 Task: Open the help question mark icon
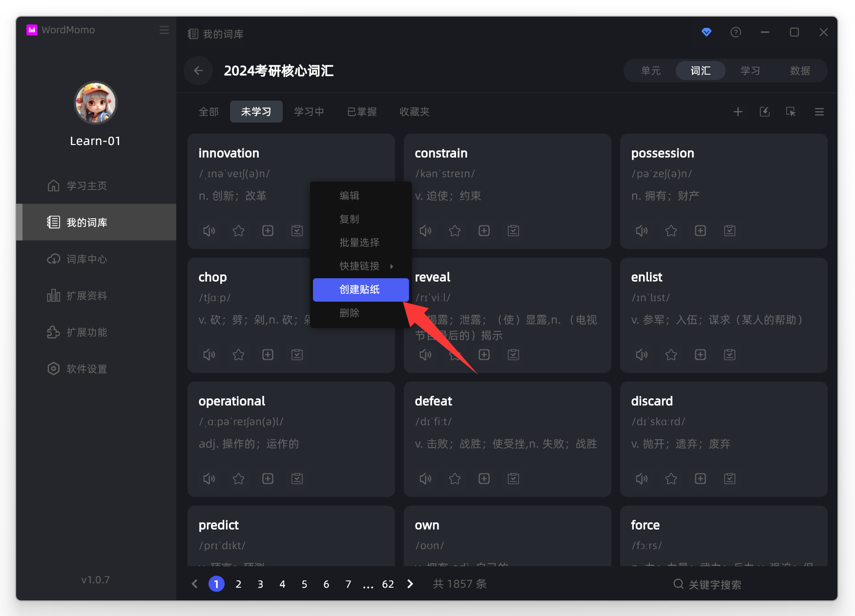point(735,32)
